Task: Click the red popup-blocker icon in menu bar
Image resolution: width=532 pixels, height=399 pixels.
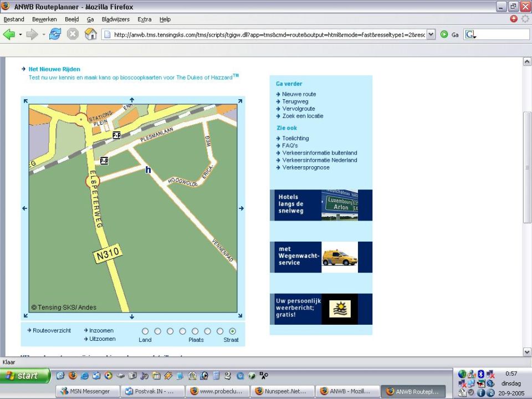Action: click(x=514, y=19)
